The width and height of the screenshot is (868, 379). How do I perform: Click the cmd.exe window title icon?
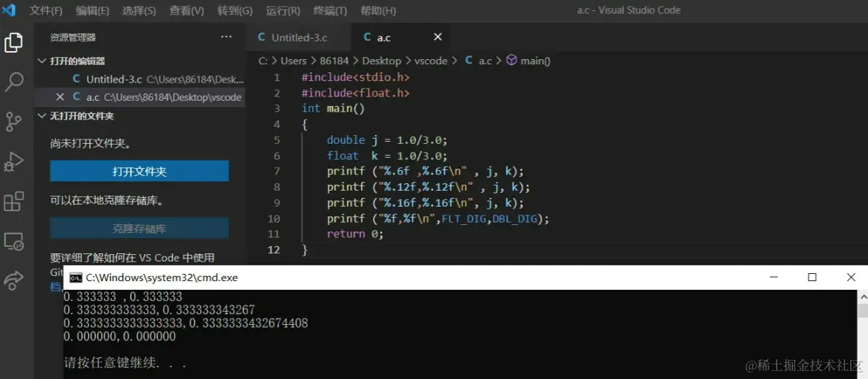76,277
